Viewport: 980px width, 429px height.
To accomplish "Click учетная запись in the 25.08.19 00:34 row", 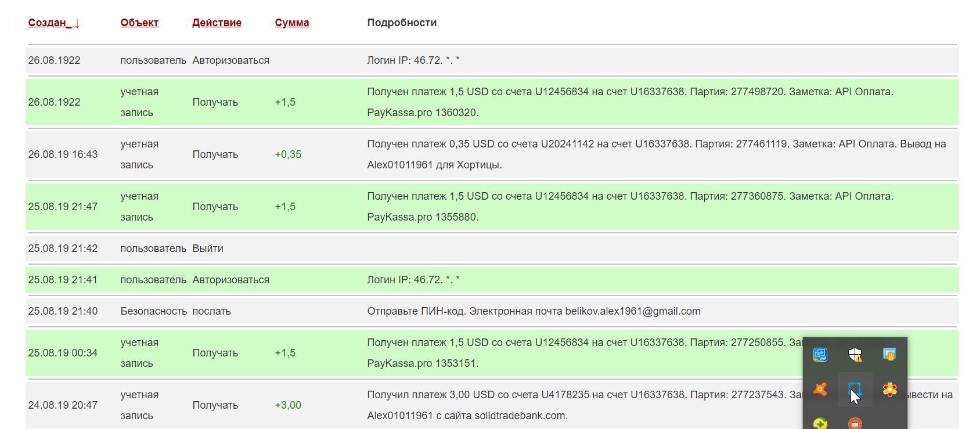I will (x=139, y=353).
